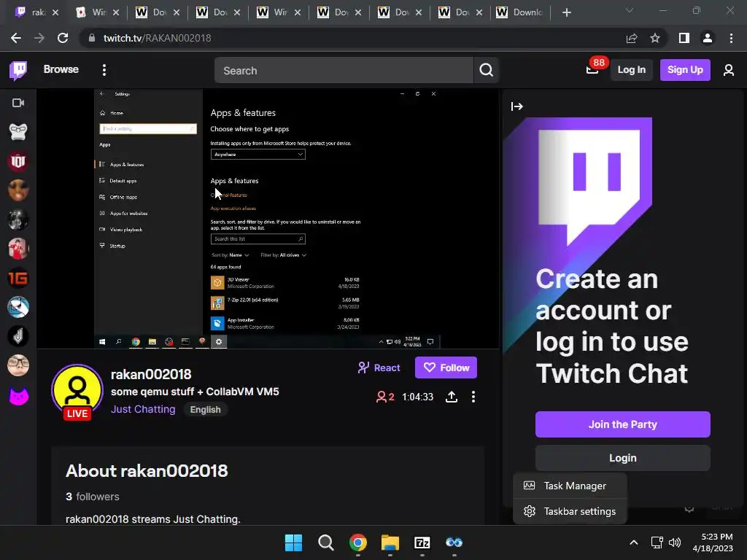Click the English language tag
The image size is (747, 560).
(x=205, y=410)
